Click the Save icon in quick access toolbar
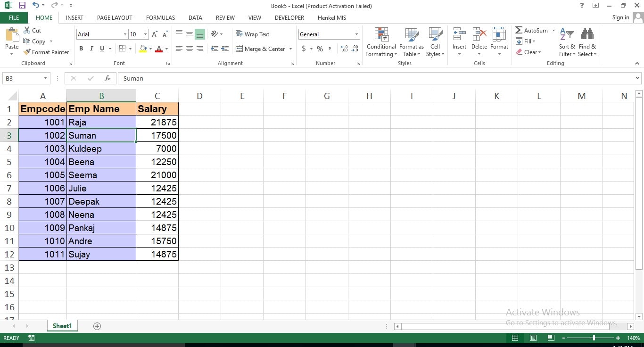Viewport: 644px width, 347px height. 22,6
